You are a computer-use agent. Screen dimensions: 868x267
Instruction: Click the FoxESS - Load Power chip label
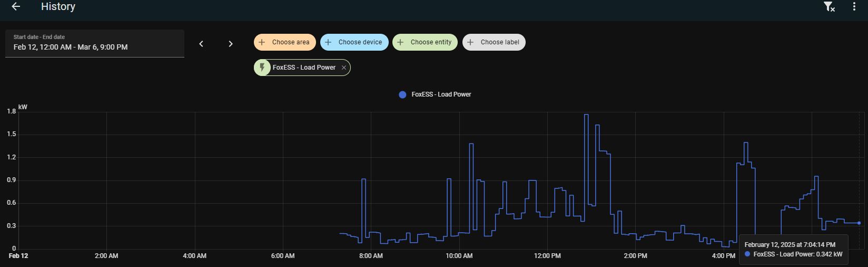click(x=304, y=68)
